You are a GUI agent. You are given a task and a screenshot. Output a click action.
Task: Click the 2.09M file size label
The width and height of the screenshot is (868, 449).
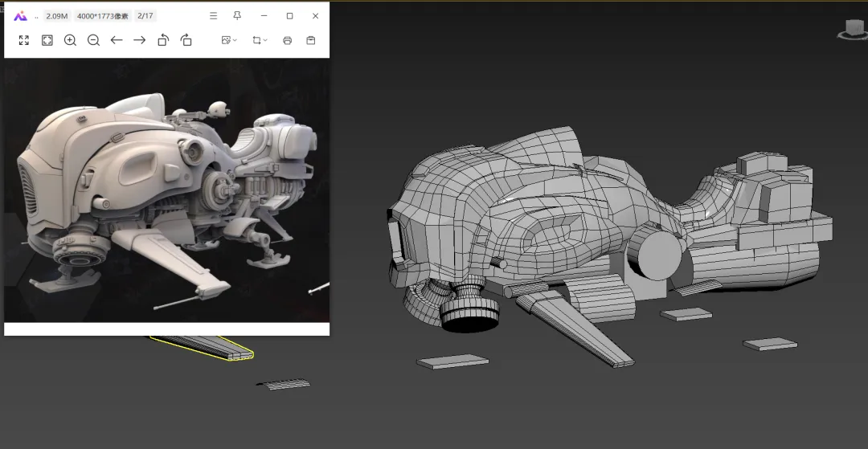pos(57,16)
